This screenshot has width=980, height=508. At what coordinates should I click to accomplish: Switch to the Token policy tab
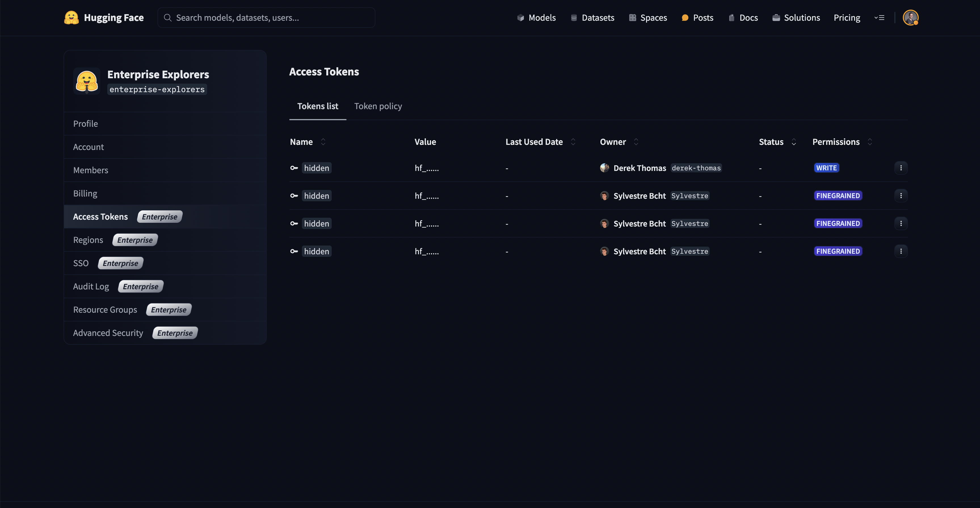(378, 106)
